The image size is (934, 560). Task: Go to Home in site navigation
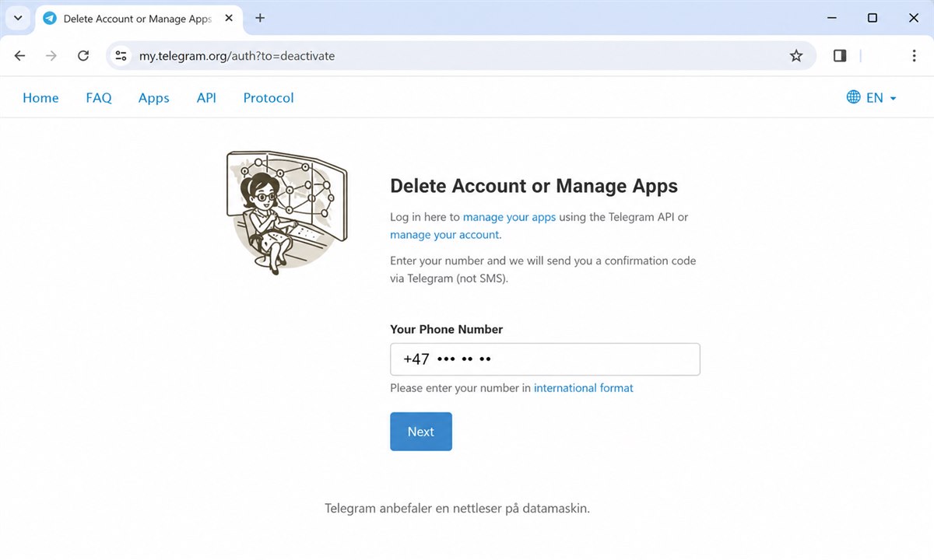point(40,98)
